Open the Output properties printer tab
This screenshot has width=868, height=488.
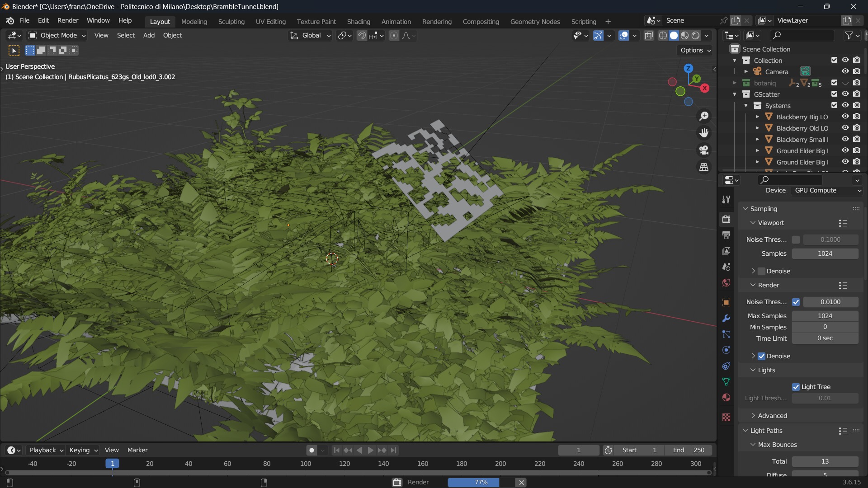coord(726,235)
